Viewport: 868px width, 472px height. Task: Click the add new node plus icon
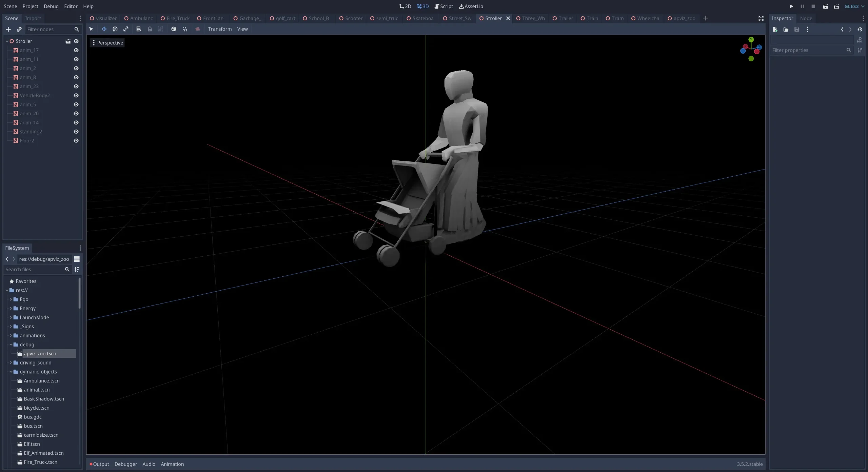click(x=8, y=29)
